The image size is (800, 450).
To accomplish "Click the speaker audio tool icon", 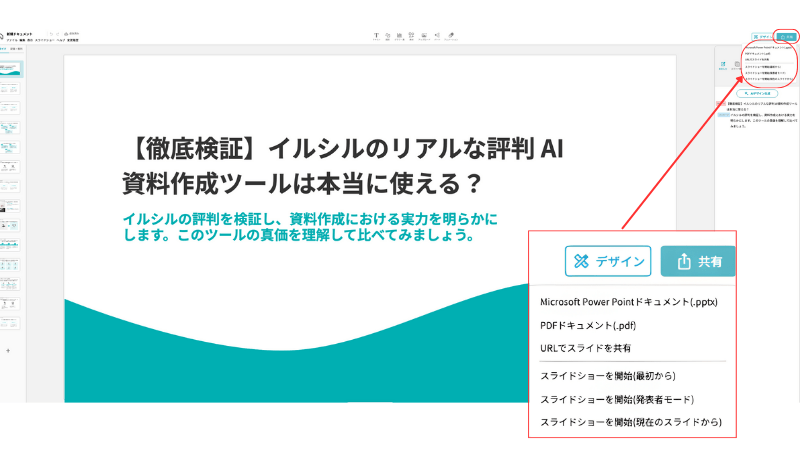I will click(x=437, y=36).
